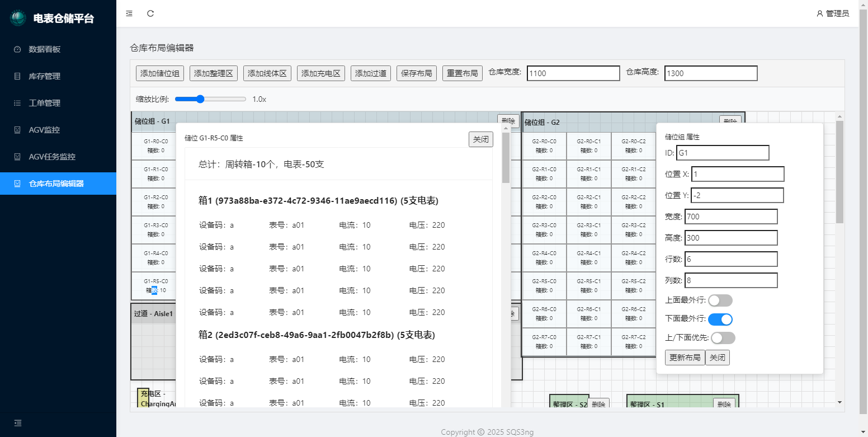The height and width of the screenshot is (437, 868).
Task: Click the 添加储位组 button
Action: [159, 73]
